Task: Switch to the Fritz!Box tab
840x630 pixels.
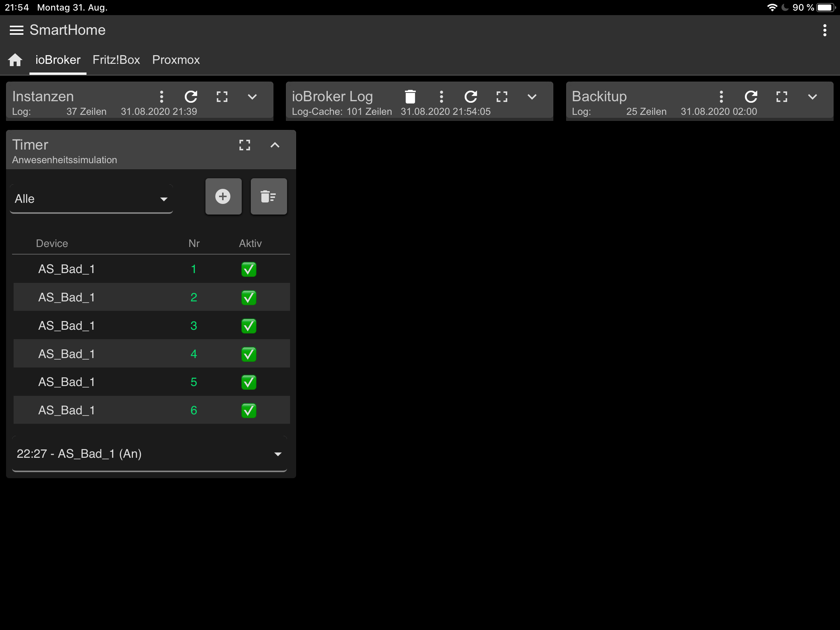Action: point(116,60)
